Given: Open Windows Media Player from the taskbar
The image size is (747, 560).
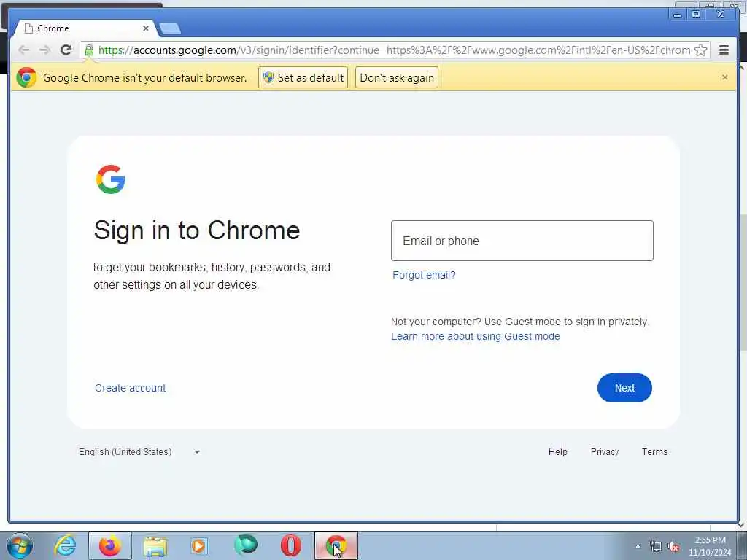Looking at the screenshot, I should tap(199, 545).
